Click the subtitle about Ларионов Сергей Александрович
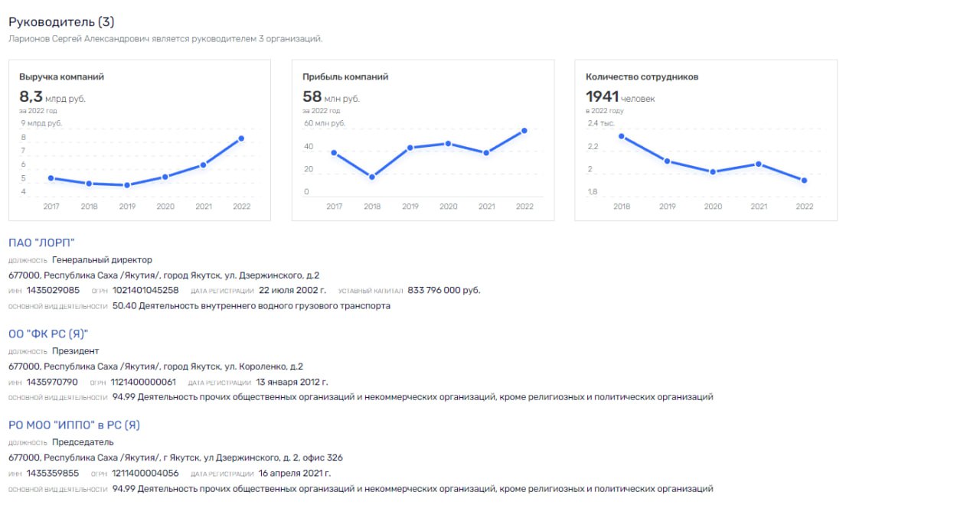Image resolution: width=980 pixels, height=508 pixels. (x=165, y=38)
